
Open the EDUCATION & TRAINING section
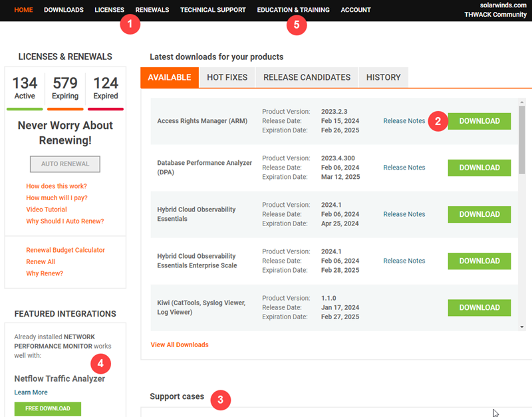[293, 10]
